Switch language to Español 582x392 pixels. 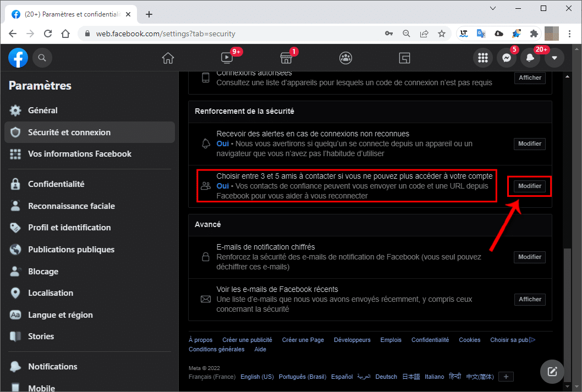342,377
